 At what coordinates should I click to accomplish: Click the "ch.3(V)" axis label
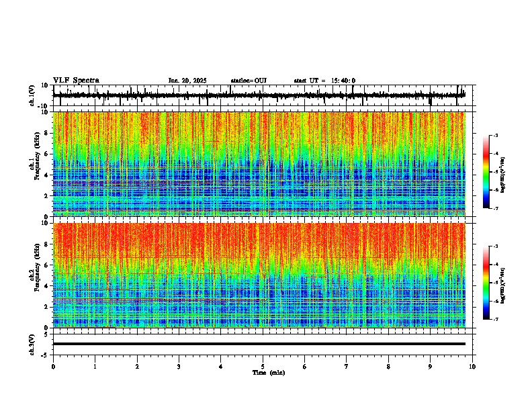click(x=32, y=345)
